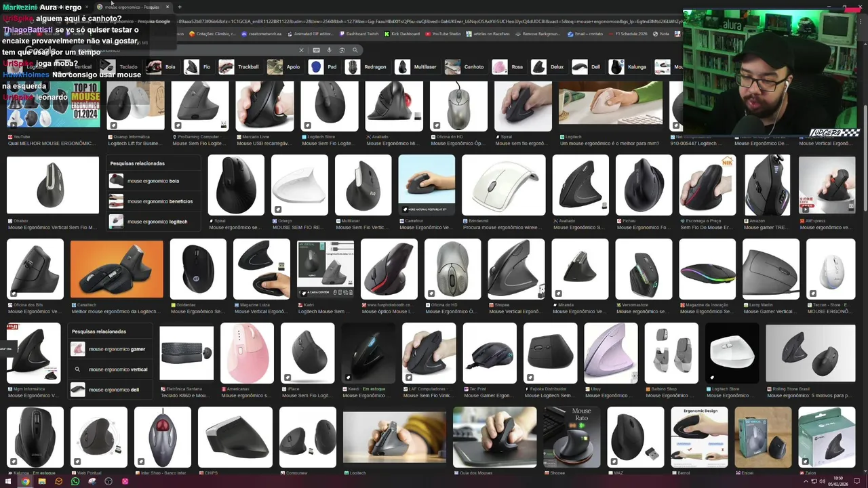The height and width of the screenshot is (488, 868).
Task: Open Bemol Ergonomic Design thumbnail
Action: point(699,437)
